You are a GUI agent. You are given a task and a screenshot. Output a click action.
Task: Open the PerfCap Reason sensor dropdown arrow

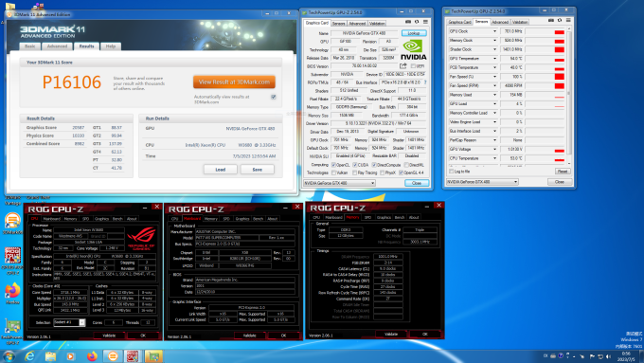click(494, 140)
